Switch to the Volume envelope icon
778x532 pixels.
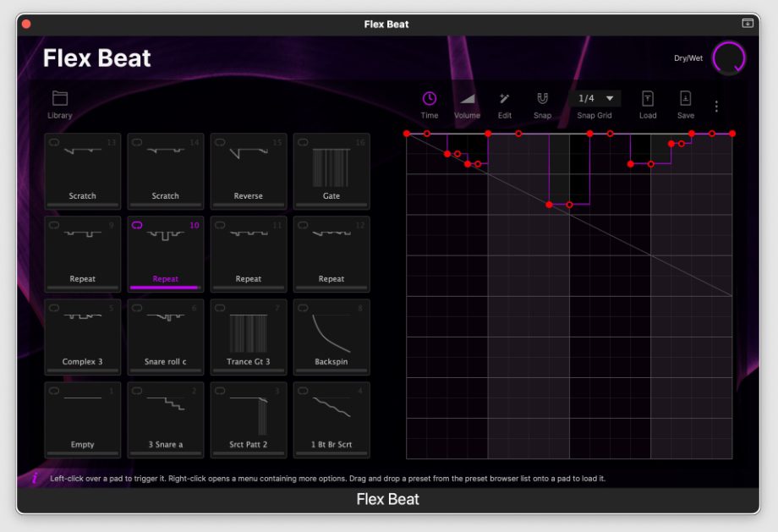467,99
